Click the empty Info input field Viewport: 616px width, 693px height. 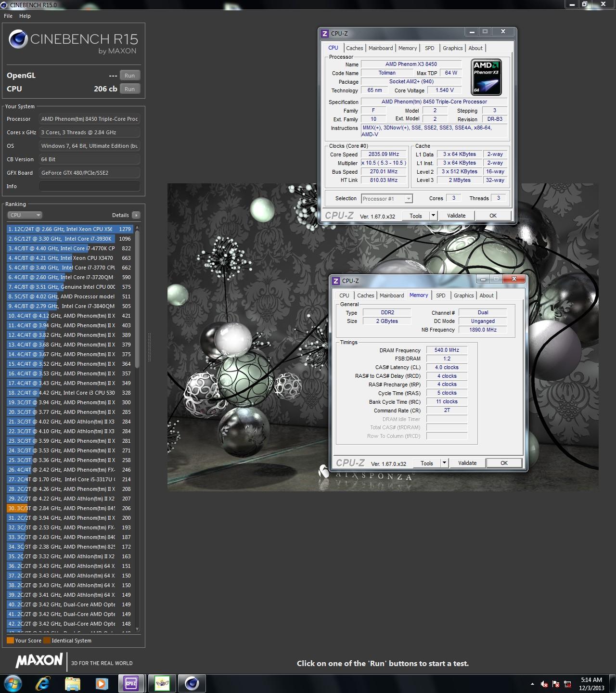tap(90, 186)
